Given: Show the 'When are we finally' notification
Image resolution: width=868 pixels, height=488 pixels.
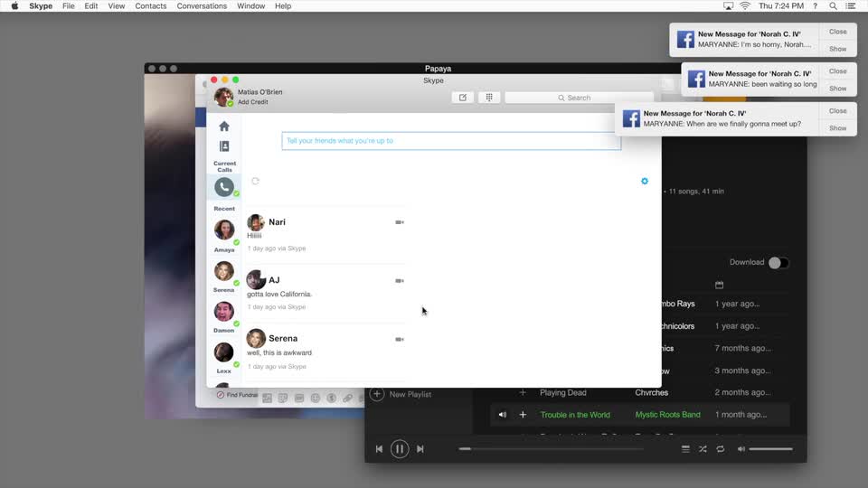Looking at the screenshot, I should click(x=837, y=127).
